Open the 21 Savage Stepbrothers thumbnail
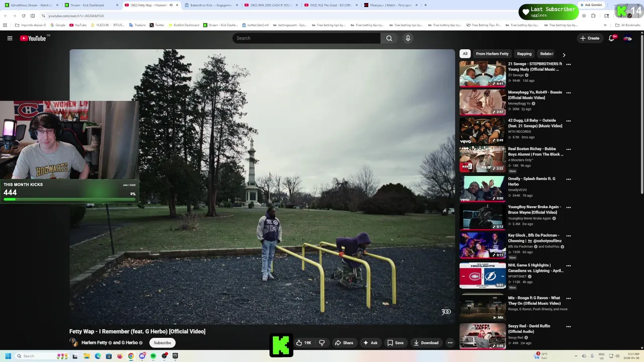This screenshot has height=362, width=644. [482, 74]
